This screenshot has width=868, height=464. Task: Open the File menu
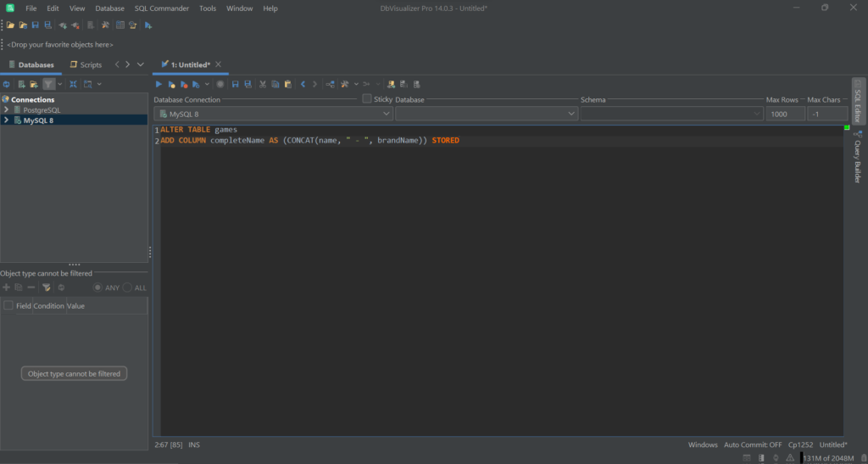coord(31,8)
